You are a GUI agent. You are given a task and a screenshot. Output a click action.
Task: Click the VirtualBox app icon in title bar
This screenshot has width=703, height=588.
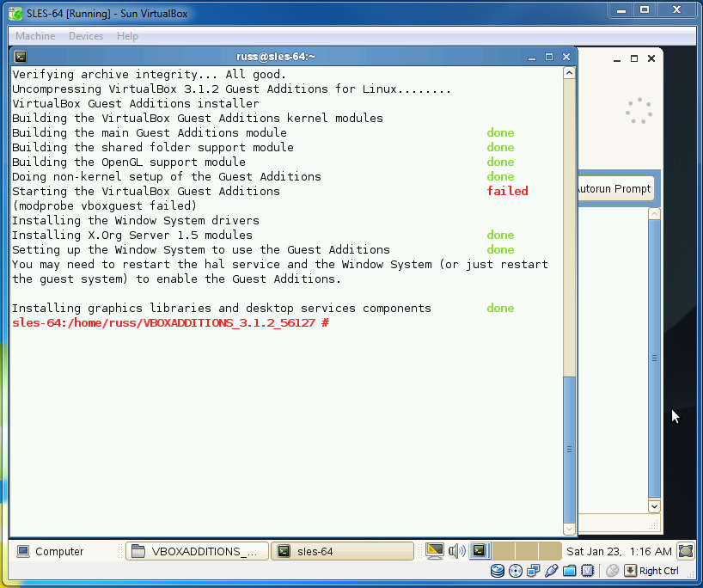pyautogui.click(x=15, y=14)
